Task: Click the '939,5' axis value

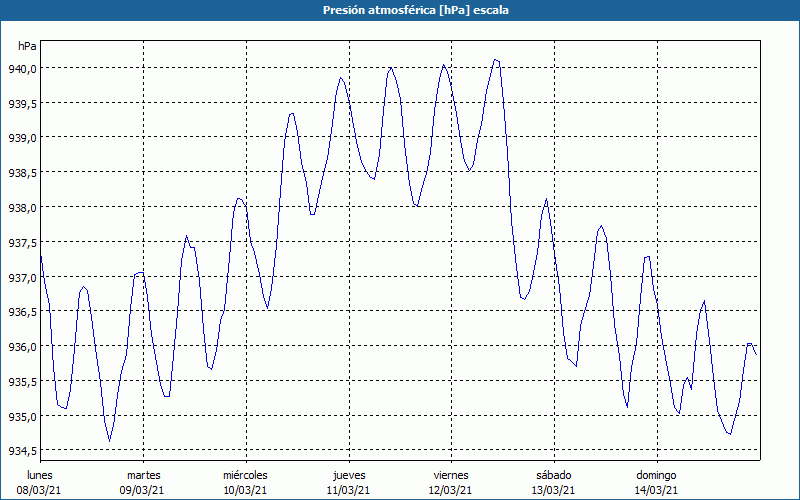Action: [x=22, y=103]
